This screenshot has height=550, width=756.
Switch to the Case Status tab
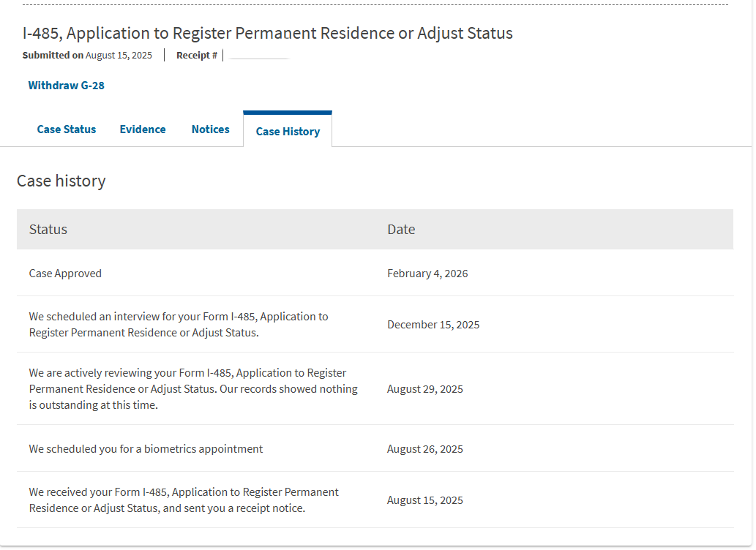pos(67,129)
